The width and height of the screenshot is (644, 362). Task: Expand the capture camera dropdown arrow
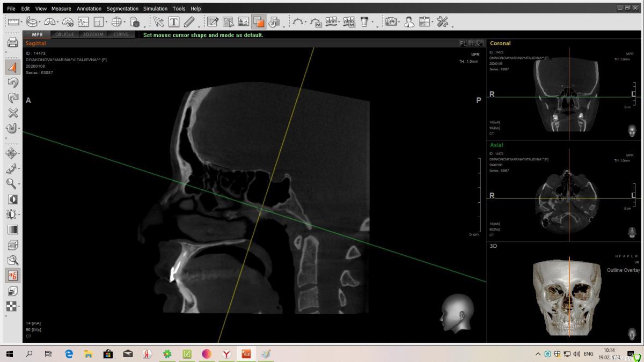400,23
